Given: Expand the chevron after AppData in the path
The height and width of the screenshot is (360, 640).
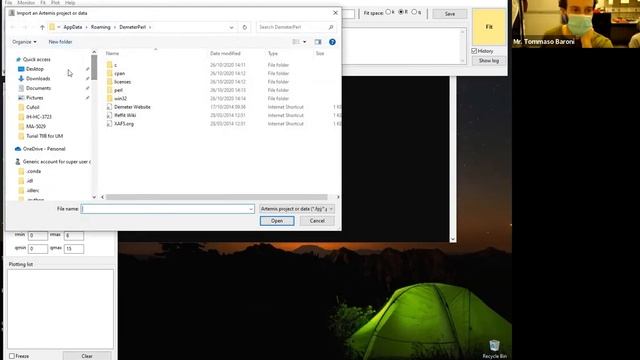Looking at the screenshot, I should (x=87, y=27).
